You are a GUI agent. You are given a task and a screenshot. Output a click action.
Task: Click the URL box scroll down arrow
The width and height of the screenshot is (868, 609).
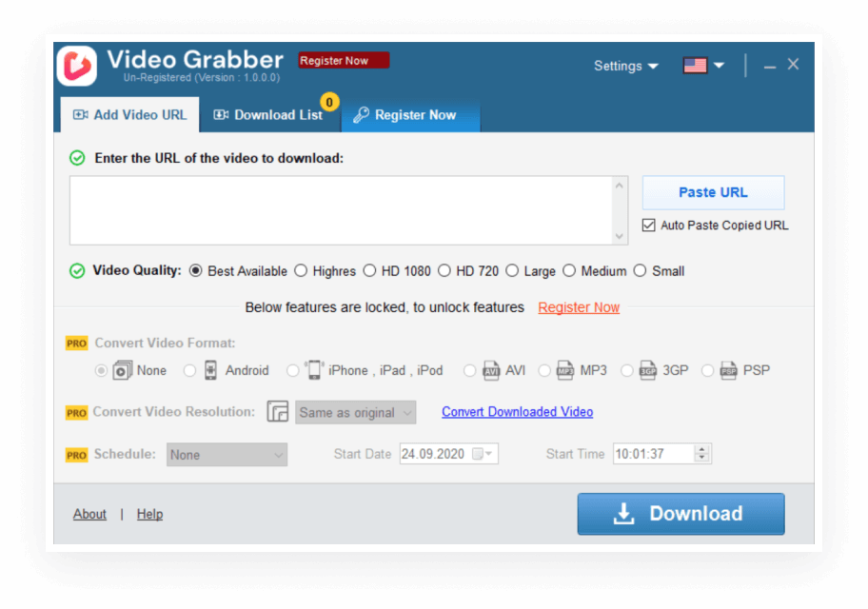pos(620,236)
